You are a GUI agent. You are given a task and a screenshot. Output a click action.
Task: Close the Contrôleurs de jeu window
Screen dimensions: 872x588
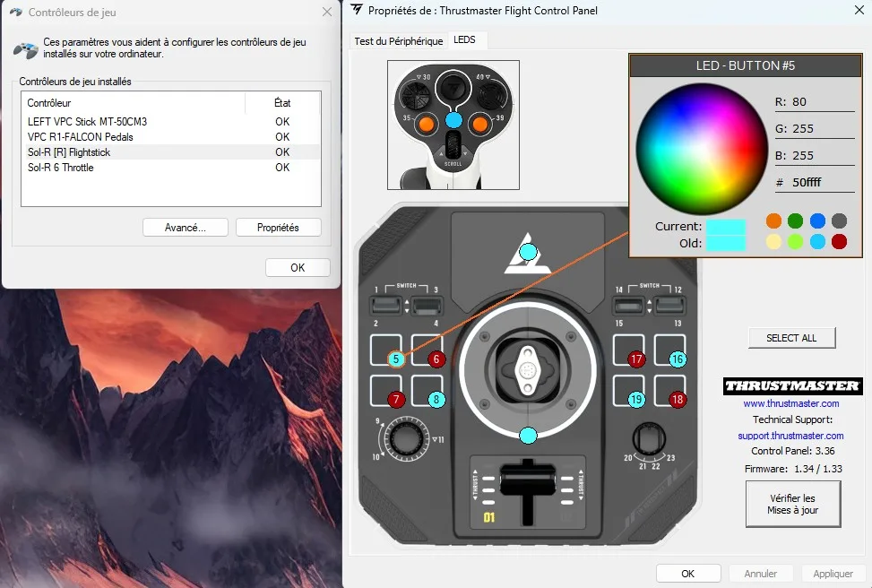pos(327,12)
